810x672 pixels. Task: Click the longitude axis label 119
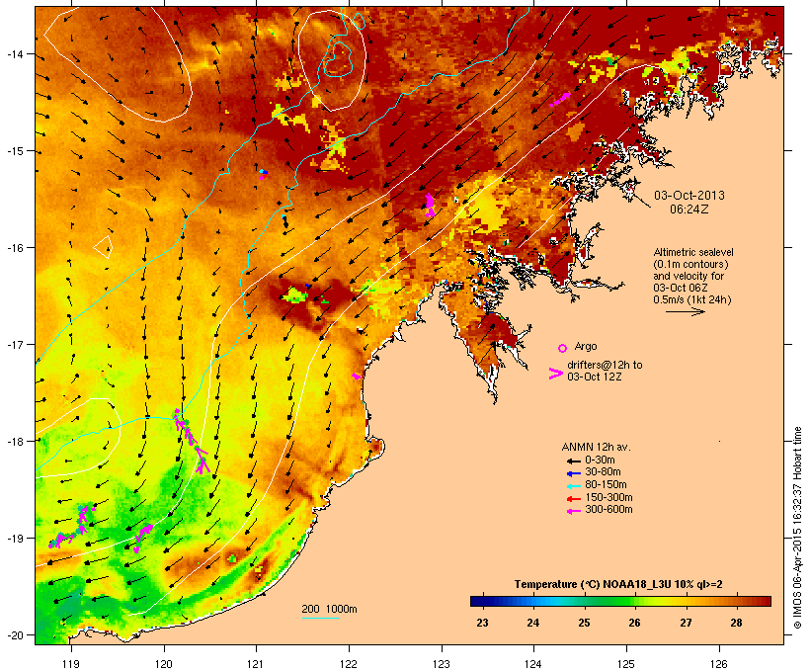(71, 664)
